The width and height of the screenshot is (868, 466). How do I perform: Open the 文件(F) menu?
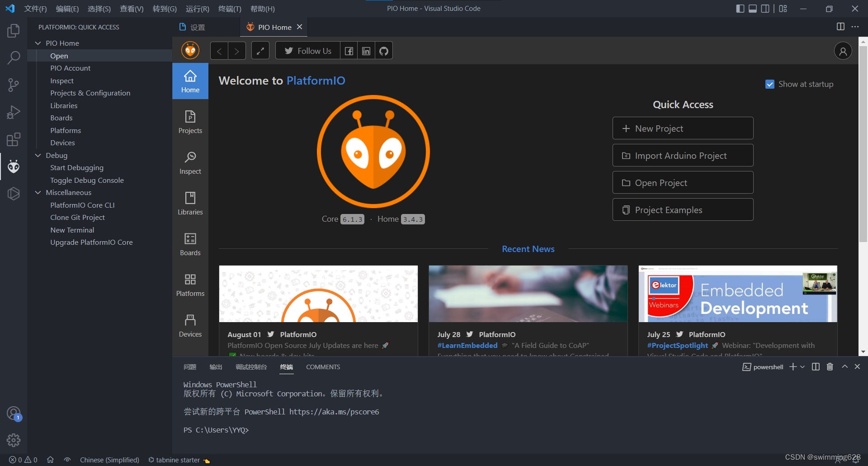click(x=35, y=9)
